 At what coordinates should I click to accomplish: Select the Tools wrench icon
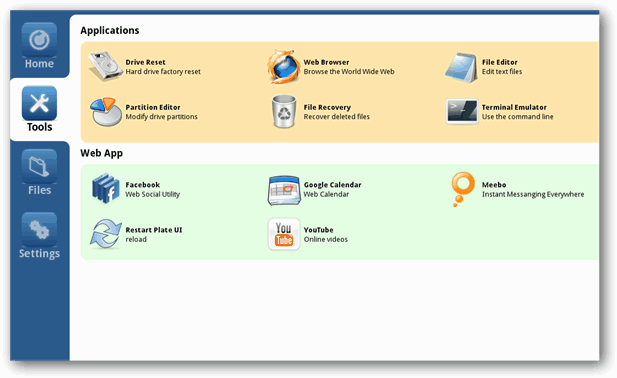pos(39,103)
